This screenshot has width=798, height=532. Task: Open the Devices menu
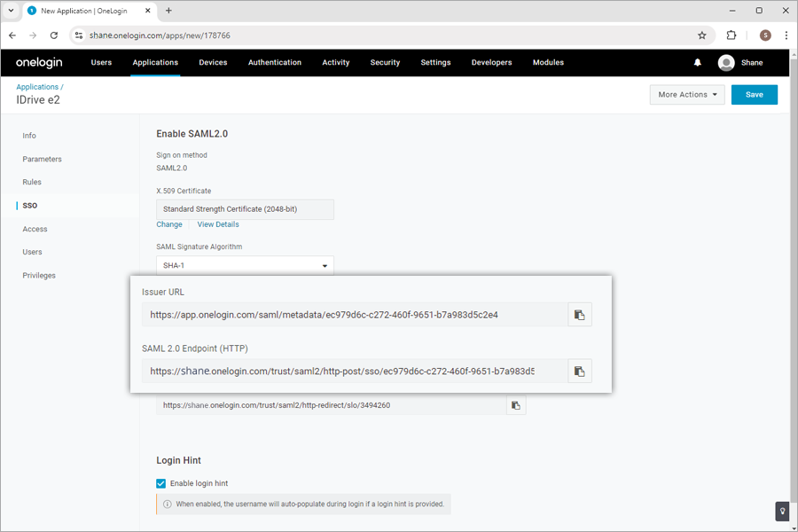(213, 63)
